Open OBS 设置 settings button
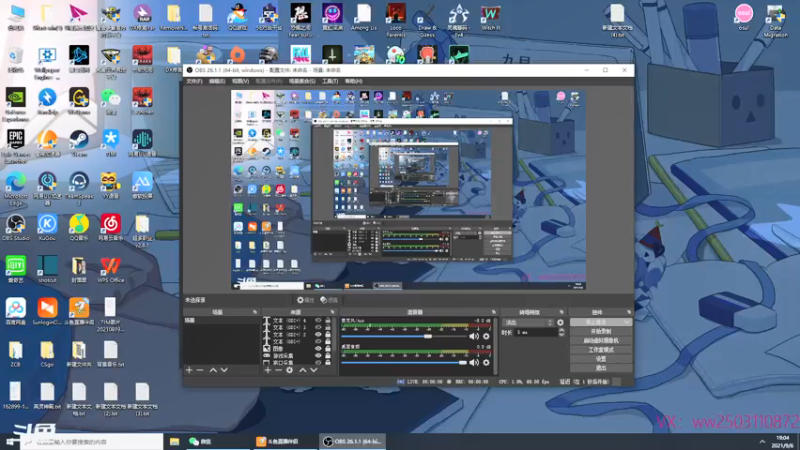Screen dimensions: 800x450 point(601,359)
